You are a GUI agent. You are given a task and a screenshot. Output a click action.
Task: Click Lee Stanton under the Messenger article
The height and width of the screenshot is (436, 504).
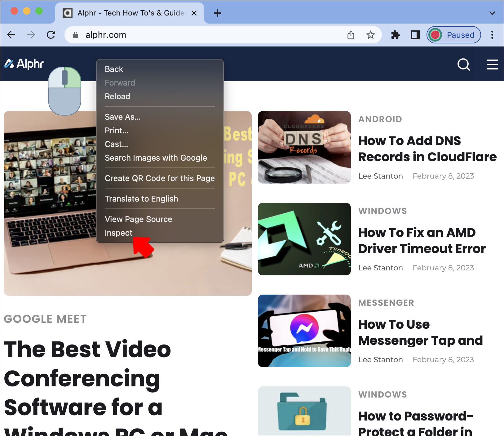point(381,360)
